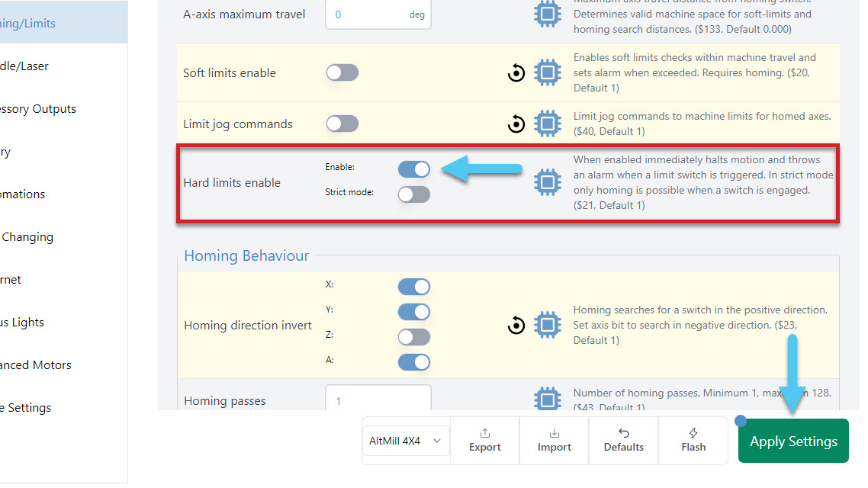868x488 pixels.
Task: Click reset icon for Soft limits enable
Action: pyautogui.click(x=516, y=73)
